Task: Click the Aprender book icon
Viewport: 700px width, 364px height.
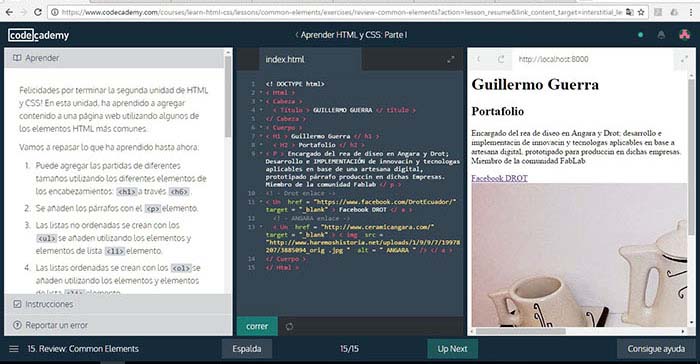Action: (x=17, y=58)
